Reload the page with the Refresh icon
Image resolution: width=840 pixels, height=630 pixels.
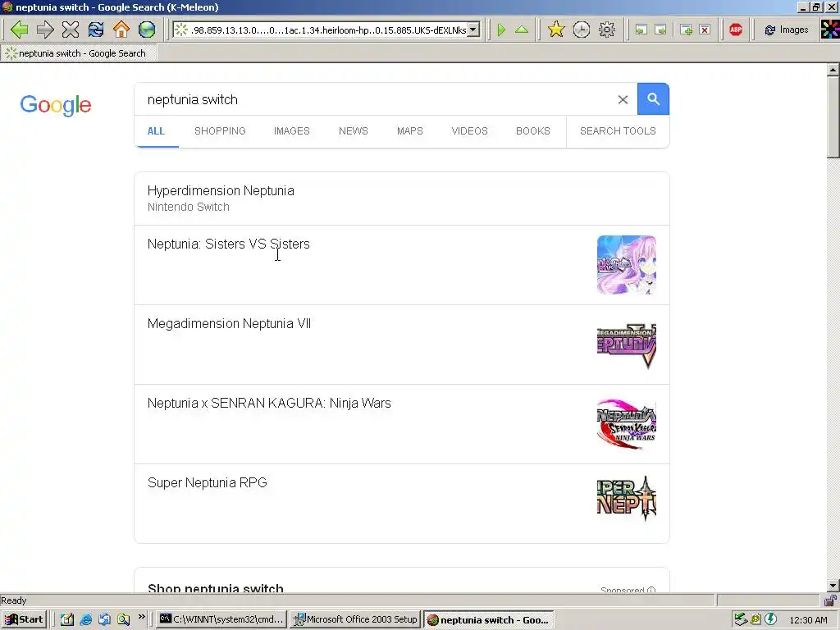(x=96, y=30)
